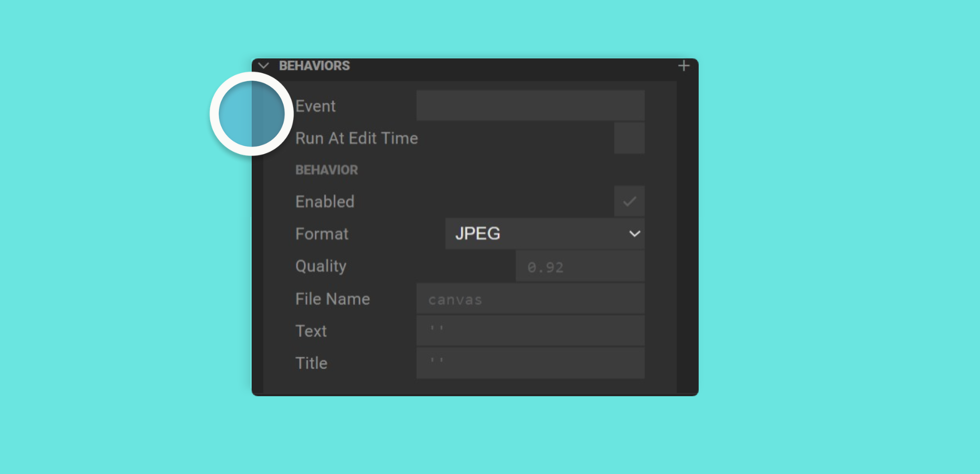
Task: Click the File Name field showing canvas
Action: pos(530,299)
